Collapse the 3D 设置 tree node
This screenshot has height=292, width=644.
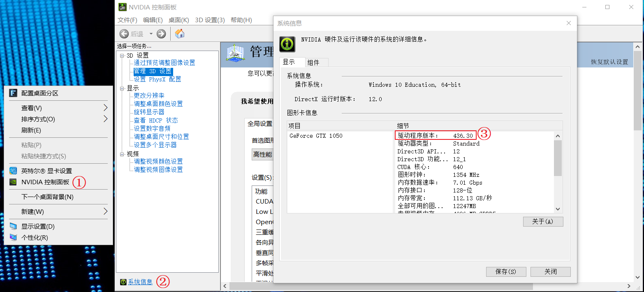pyautogui.click(x=122, y=56)
